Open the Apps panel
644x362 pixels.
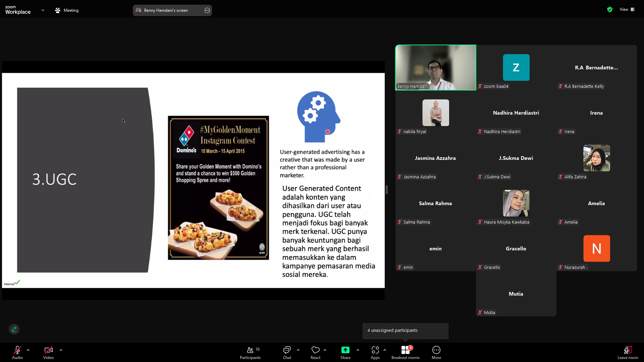pyautogui.click(x=375, y=352)
